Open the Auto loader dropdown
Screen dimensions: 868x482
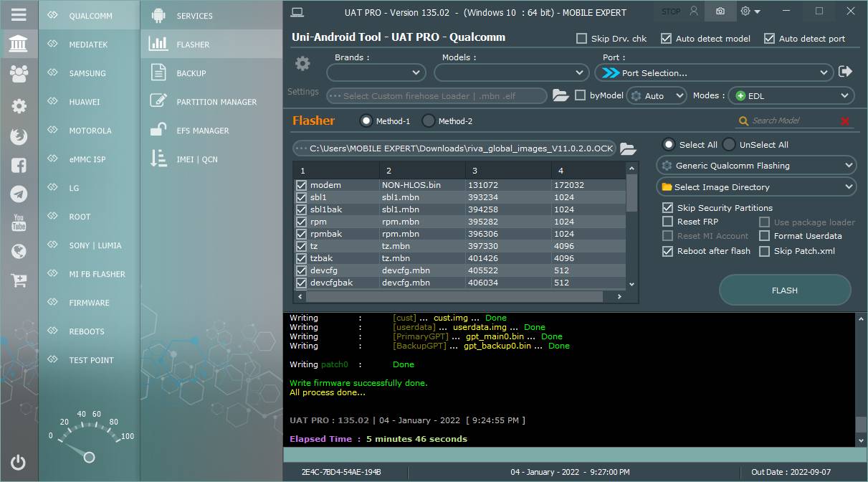tap(657, 95)
